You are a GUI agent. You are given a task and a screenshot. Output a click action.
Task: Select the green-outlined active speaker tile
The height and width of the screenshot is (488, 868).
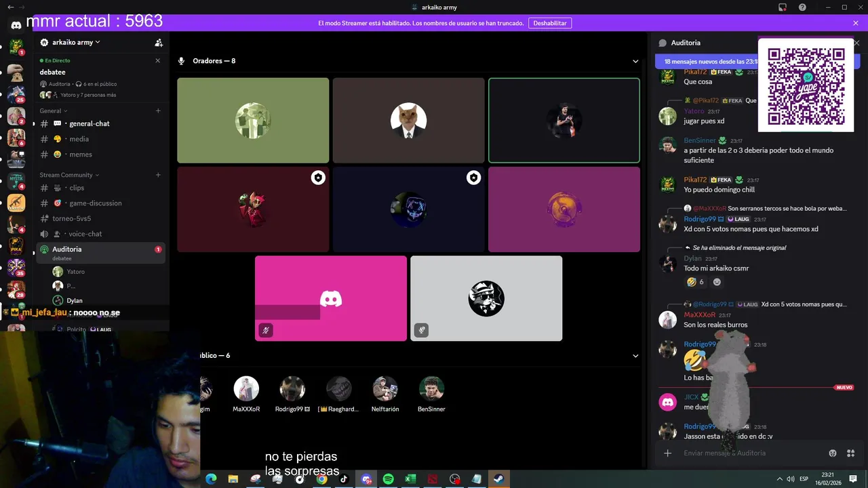pyautogui.click(x=564, y=121)
